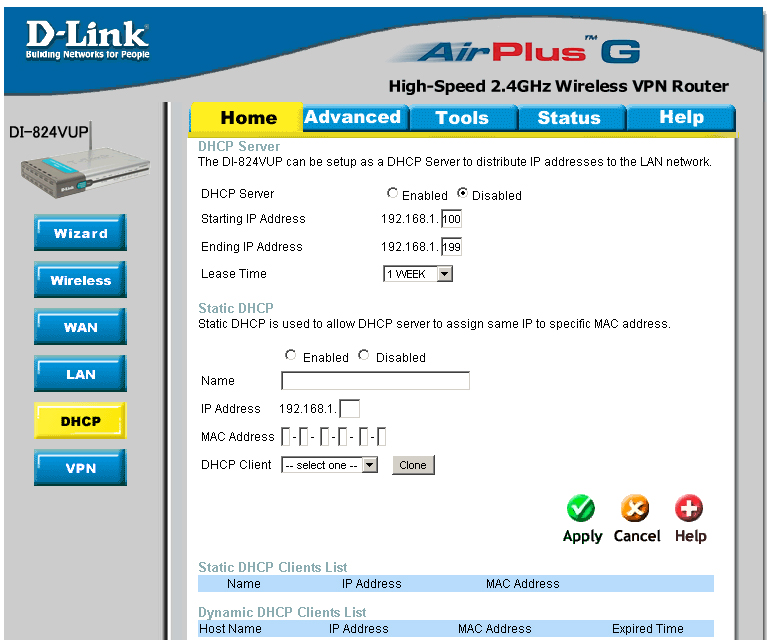767x640 pixels.
Task: Click the green Apply checkmark icon
Action: pos(581,509)
